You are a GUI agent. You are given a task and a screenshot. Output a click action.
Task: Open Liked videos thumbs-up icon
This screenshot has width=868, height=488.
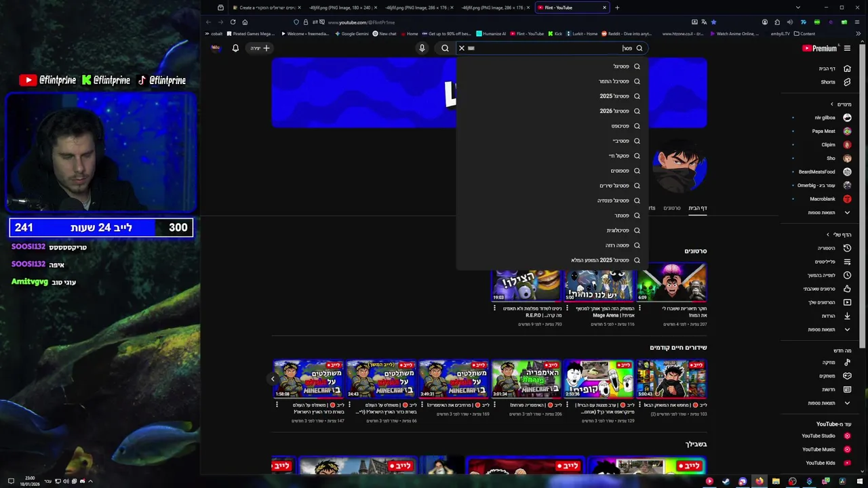point(847,289)
